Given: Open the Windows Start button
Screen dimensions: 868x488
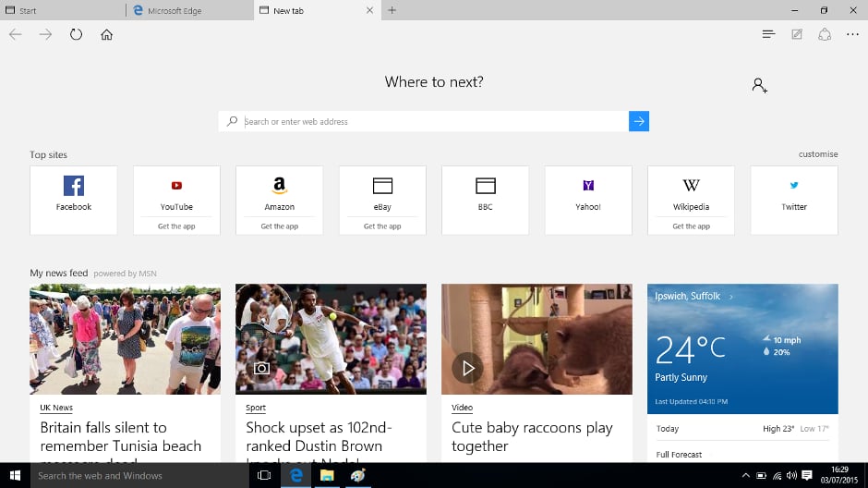Looking at the screenshot, I should [x=15, y=475].
